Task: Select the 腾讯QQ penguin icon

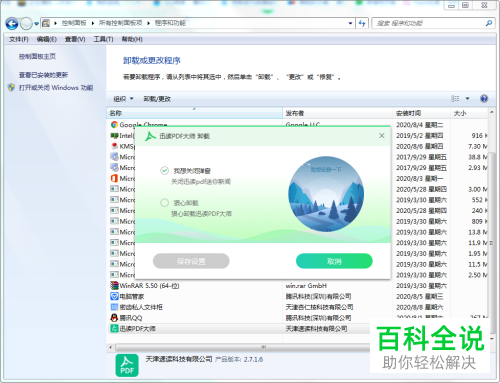Action: click(x=114, y=318)
